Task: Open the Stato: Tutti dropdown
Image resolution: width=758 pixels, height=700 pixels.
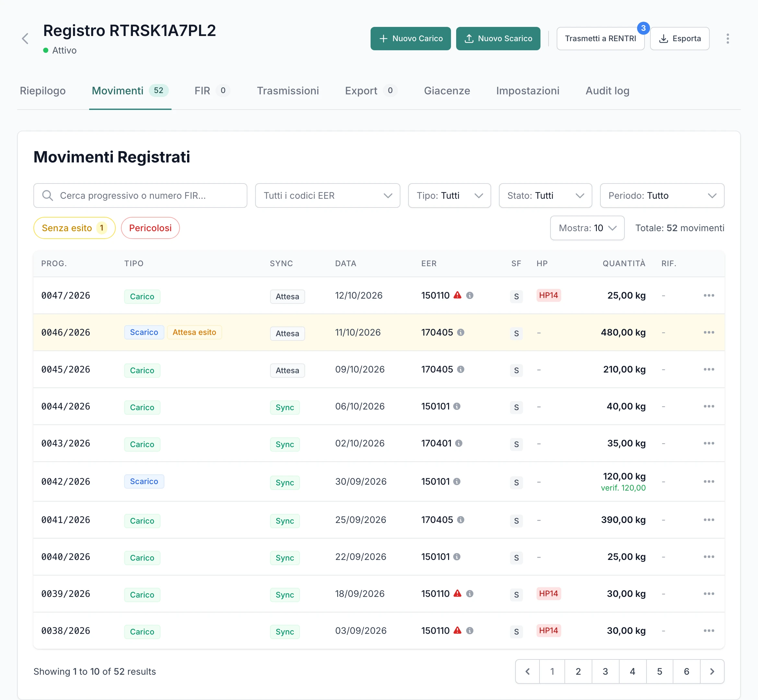Action: (546, 196)
